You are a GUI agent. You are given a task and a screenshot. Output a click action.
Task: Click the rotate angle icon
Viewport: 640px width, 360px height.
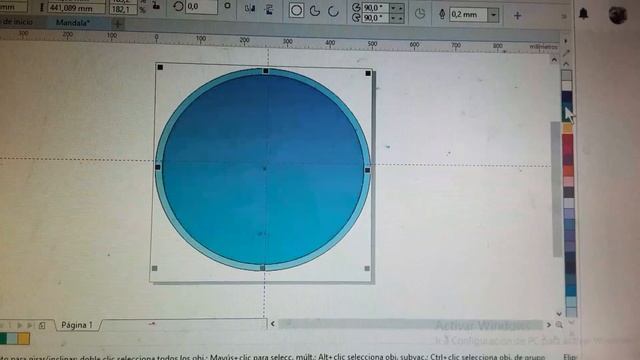tap(178, 6)
